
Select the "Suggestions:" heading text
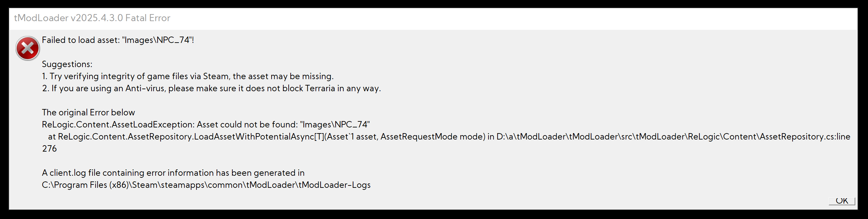click(67, 64)
